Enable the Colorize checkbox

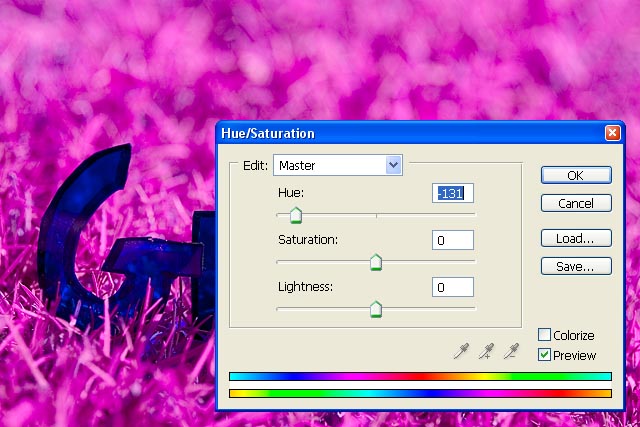point(545,335)
